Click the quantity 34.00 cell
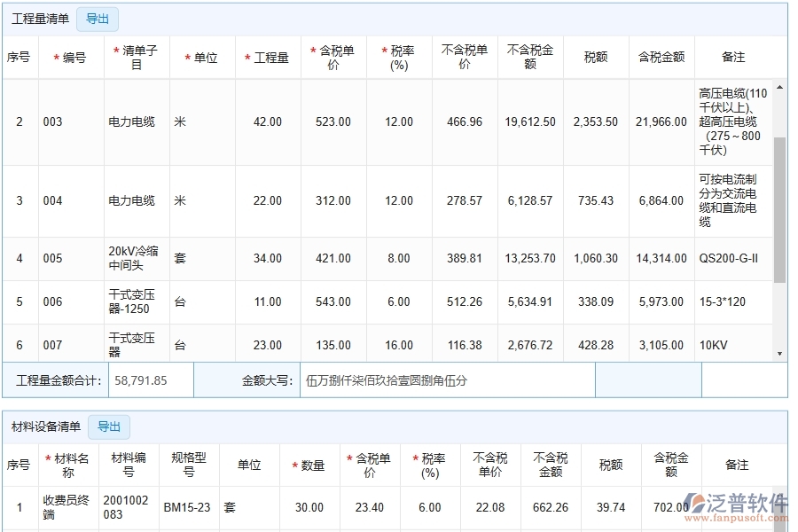Screen dimensions: 798x532 point(268,259)
